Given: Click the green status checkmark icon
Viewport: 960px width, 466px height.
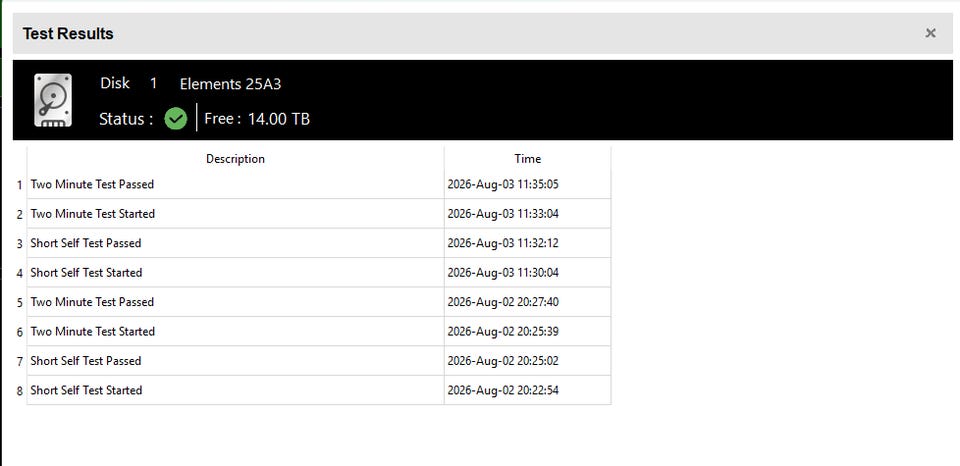Looking at the screenshot, I should coord(176,119).
